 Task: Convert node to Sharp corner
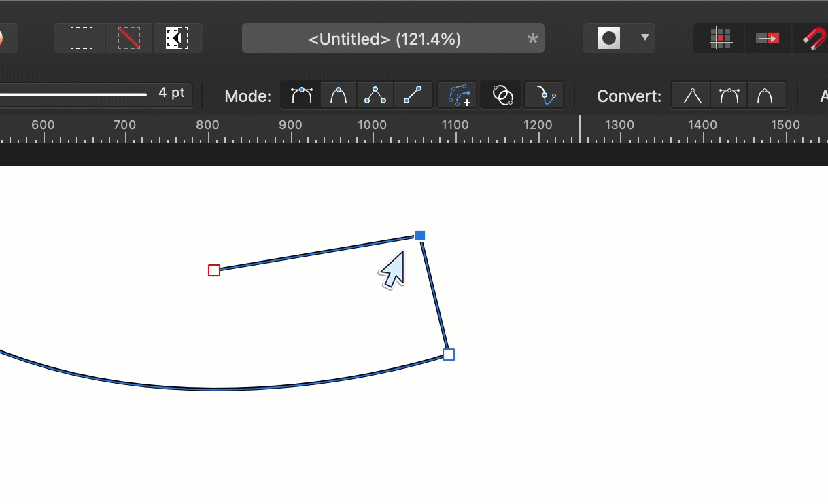tap(692, 96)
